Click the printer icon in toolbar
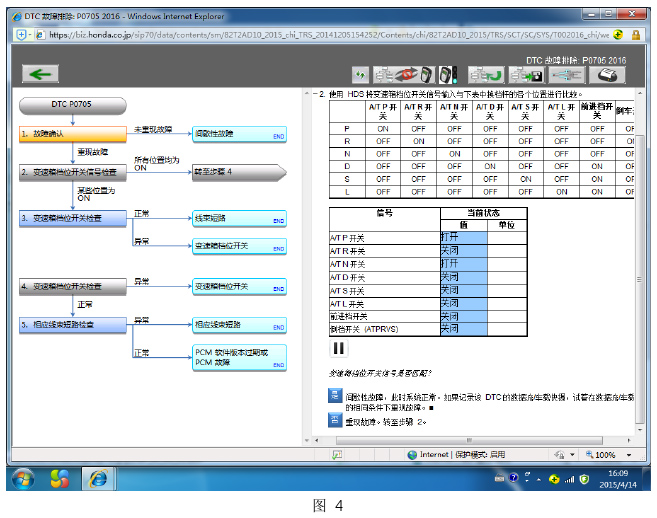The image size is (657, 518). click(x=607, y=75)
